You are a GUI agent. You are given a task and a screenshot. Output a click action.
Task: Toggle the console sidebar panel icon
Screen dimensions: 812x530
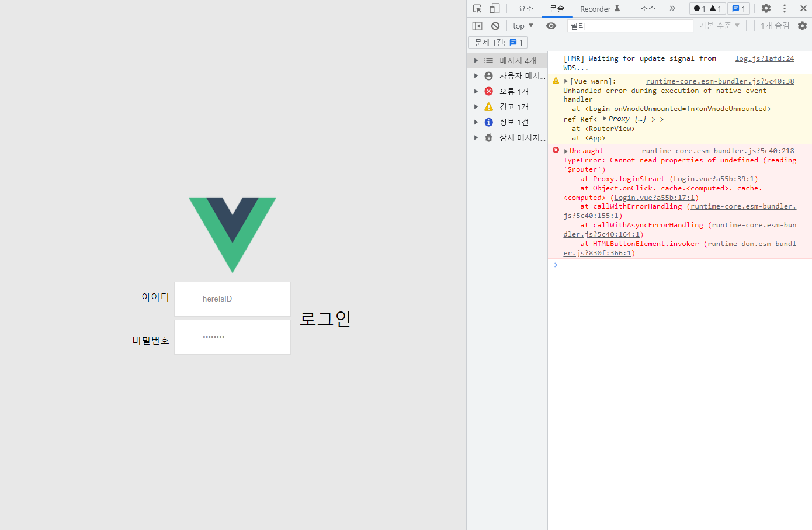[477, 26]
